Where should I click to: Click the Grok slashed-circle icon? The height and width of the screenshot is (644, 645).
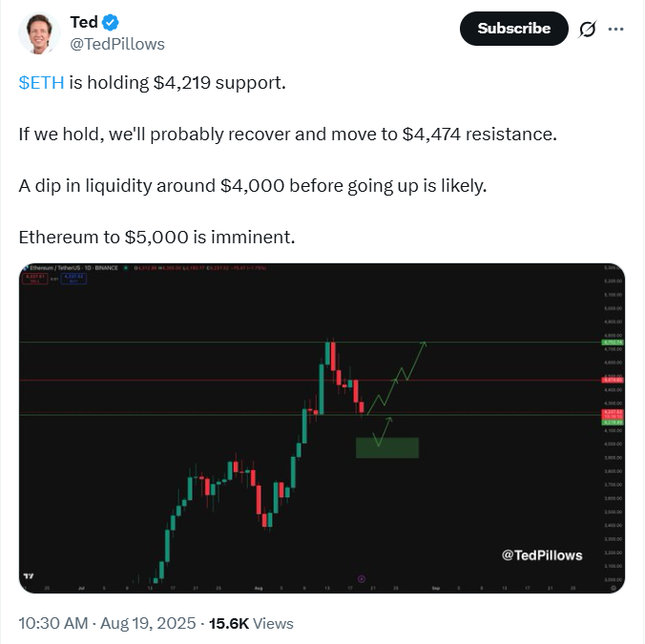point(588,30)
